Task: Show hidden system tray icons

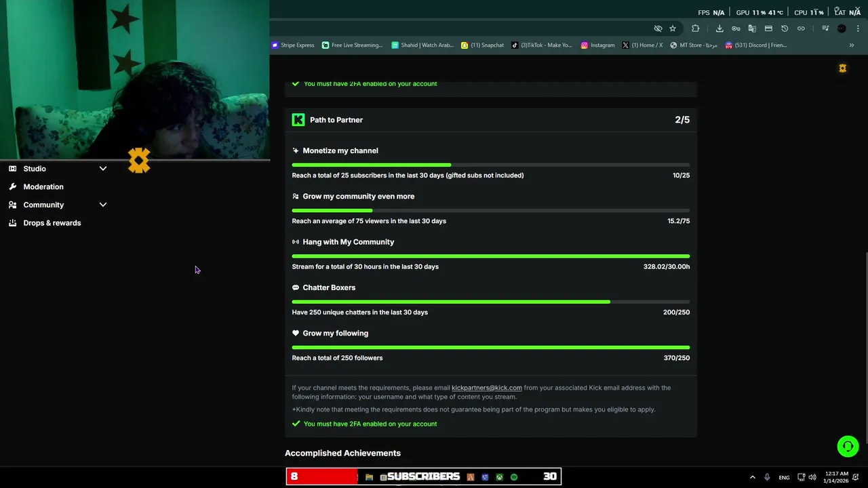Action: point(752,477)
